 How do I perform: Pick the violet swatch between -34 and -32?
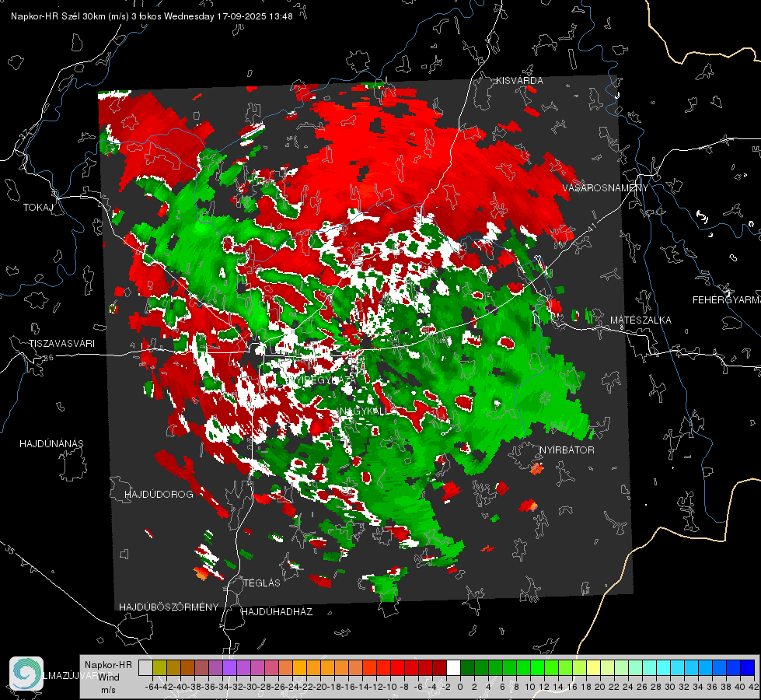(x=229, y=668)
